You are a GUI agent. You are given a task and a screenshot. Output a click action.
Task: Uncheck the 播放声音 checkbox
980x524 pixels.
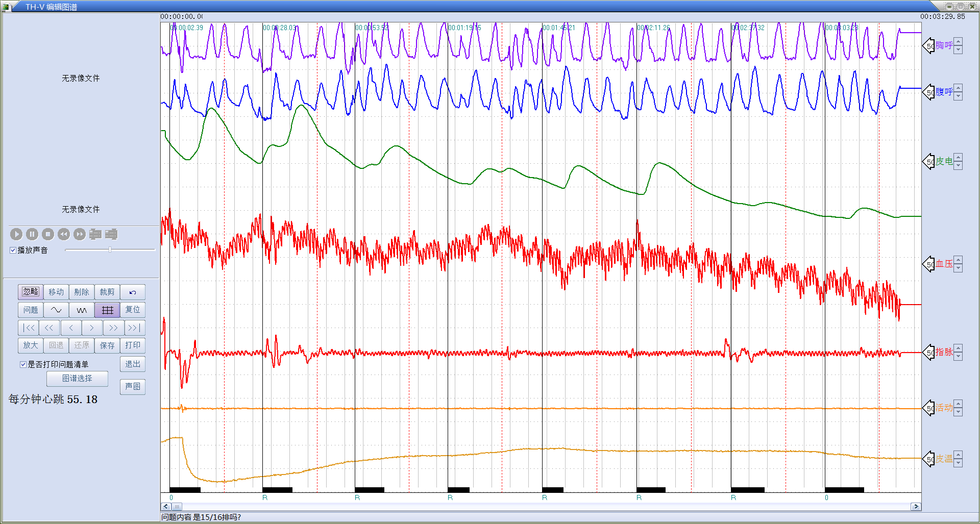point(13,251)
